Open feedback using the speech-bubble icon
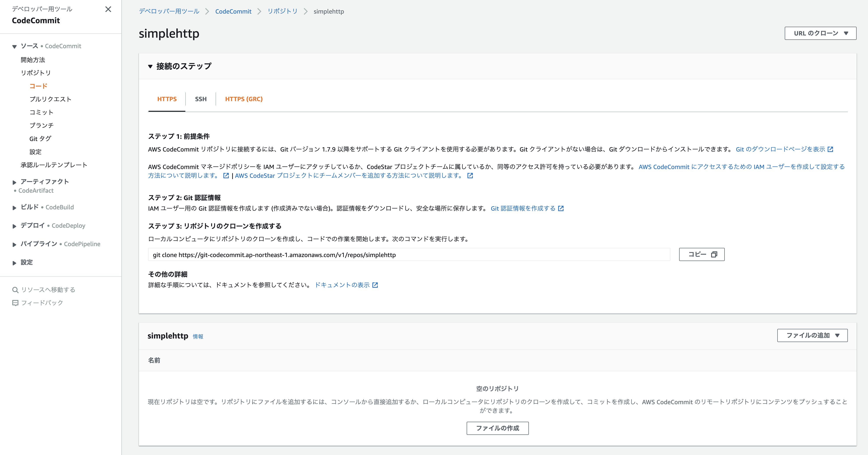868x455 pixels. click(15, 302)
